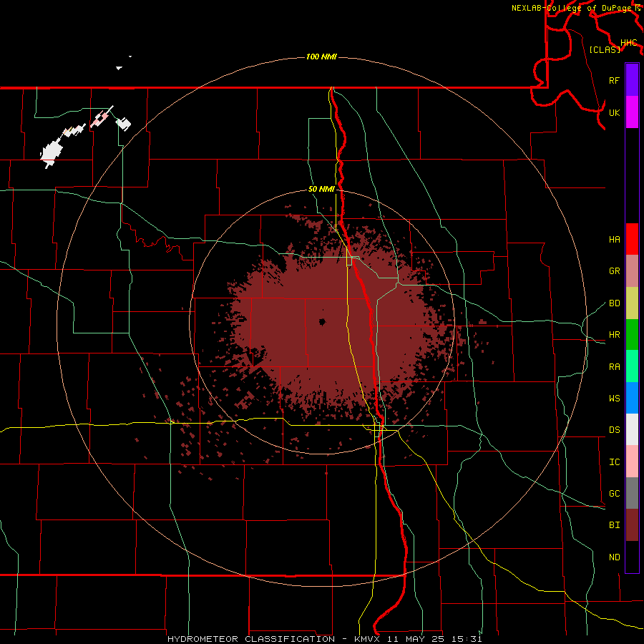Select the light pink IC legend swatch
This screenshot has height=644, width=644.
click(x=632, y=462)
